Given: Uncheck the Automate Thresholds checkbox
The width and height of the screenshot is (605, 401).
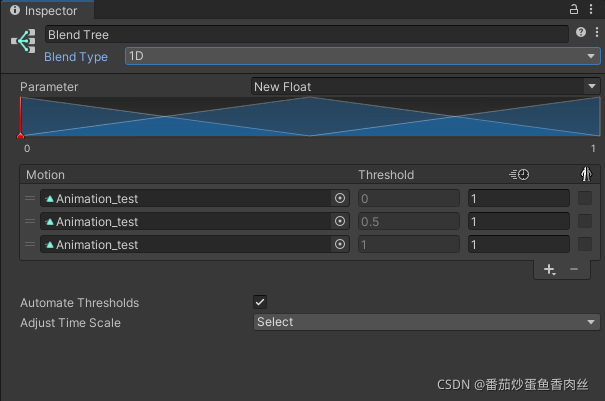Looking at the screenshot, I should (260, 302).
